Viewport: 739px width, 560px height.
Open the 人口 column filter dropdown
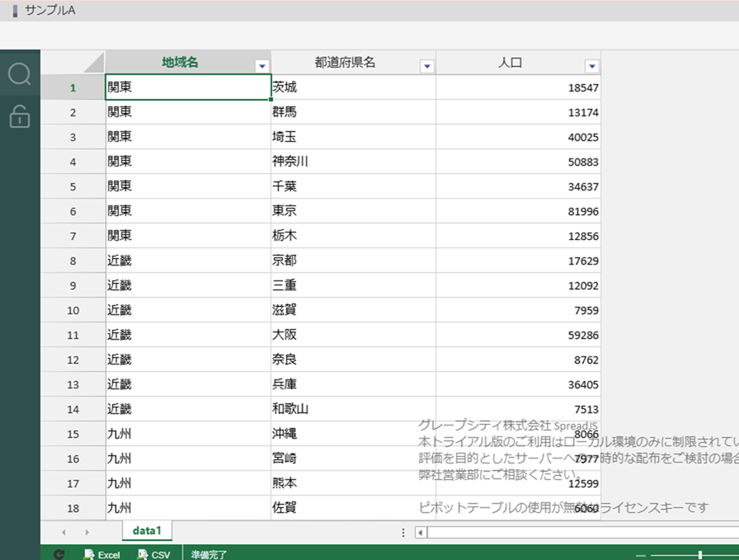[x=591, y=66]
